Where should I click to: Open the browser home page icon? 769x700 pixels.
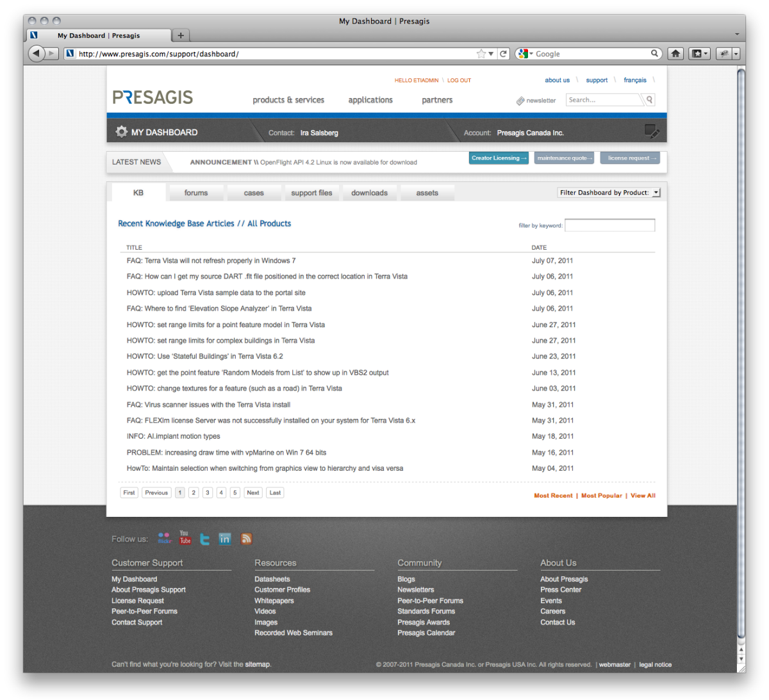pos(675,54)
